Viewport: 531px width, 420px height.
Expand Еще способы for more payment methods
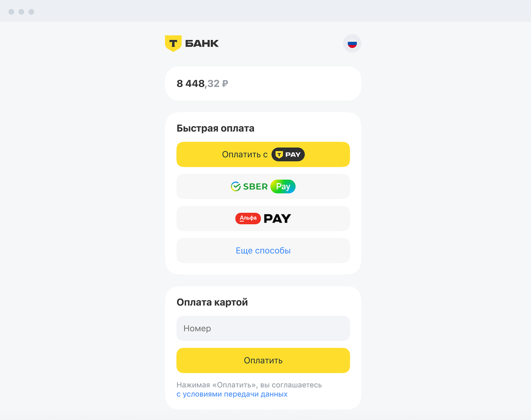(263, 250)
